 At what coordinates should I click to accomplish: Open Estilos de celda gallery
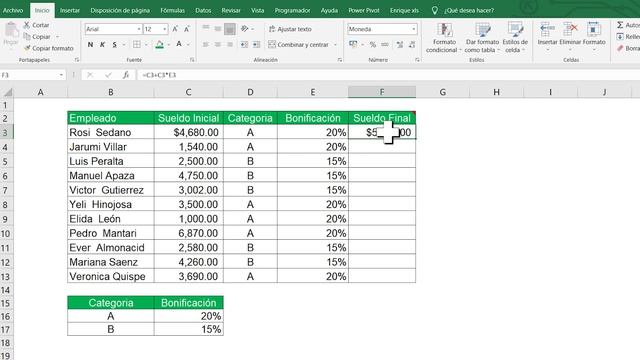pos(515,38)
